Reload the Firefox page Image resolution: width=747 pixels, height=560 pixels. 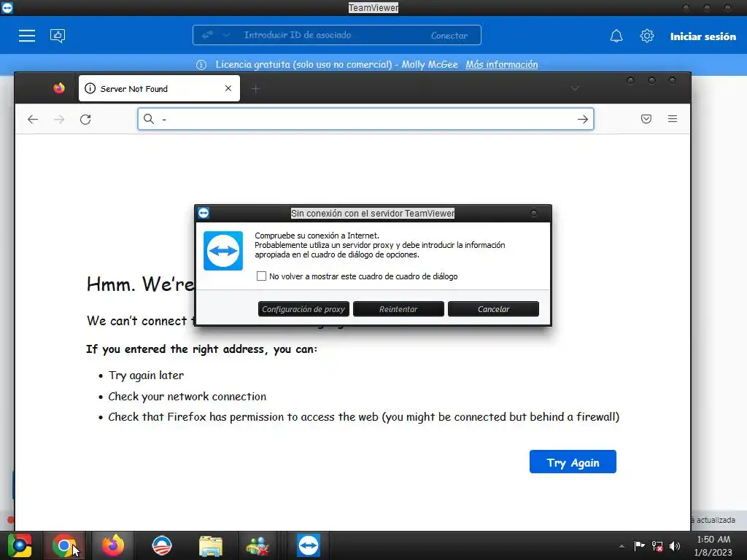85,120
